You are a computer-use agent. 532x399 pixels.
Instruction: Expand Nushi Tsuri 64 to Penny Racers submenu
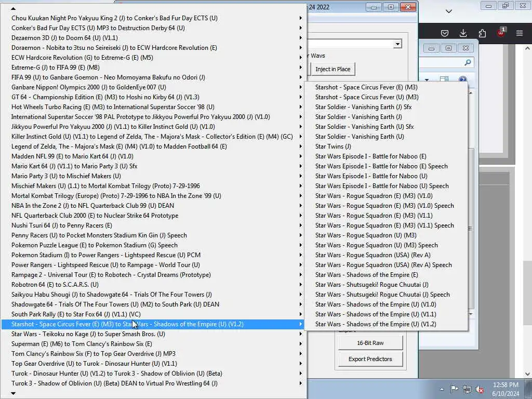coord(154,225)
